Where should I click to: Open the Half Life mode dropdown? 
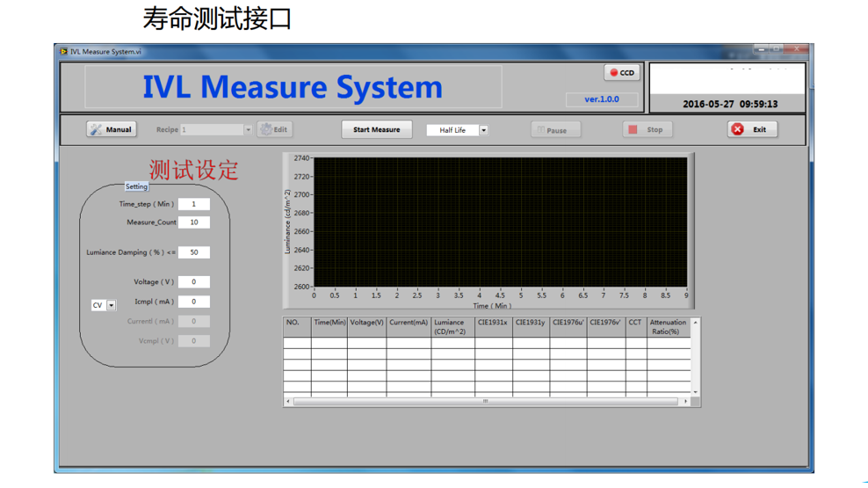coord(483,130)
